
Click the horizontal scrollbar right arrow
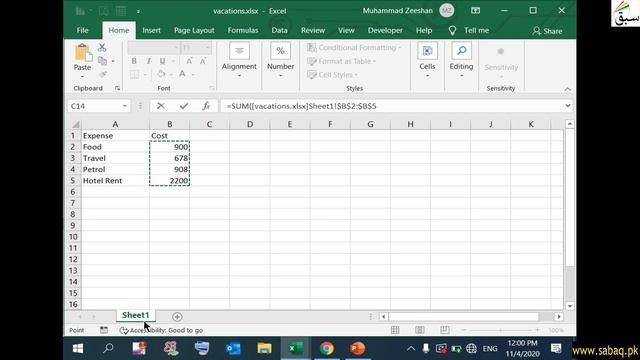point(559,317)
